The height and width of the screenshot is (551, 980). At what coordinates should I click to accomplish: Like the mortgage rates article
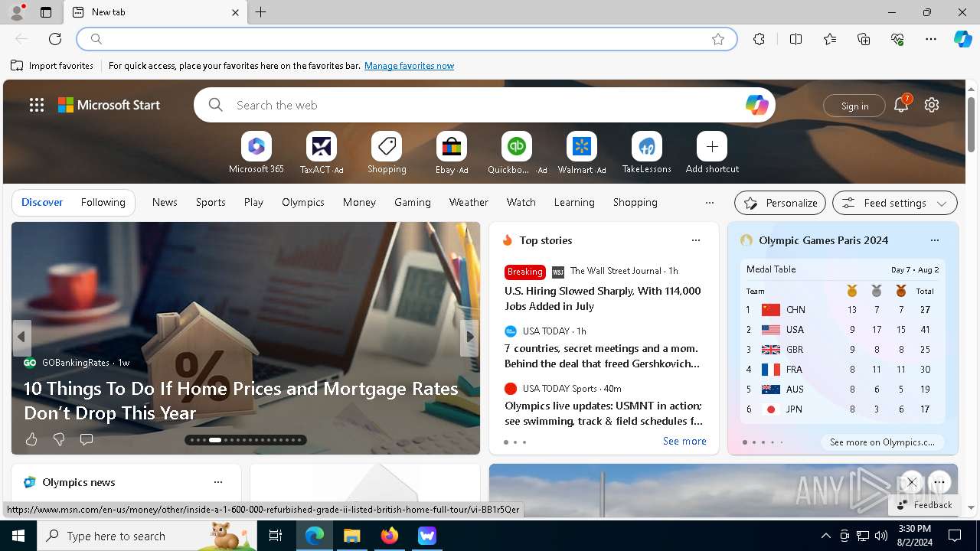pyautogui.click(x=31, y=439)
